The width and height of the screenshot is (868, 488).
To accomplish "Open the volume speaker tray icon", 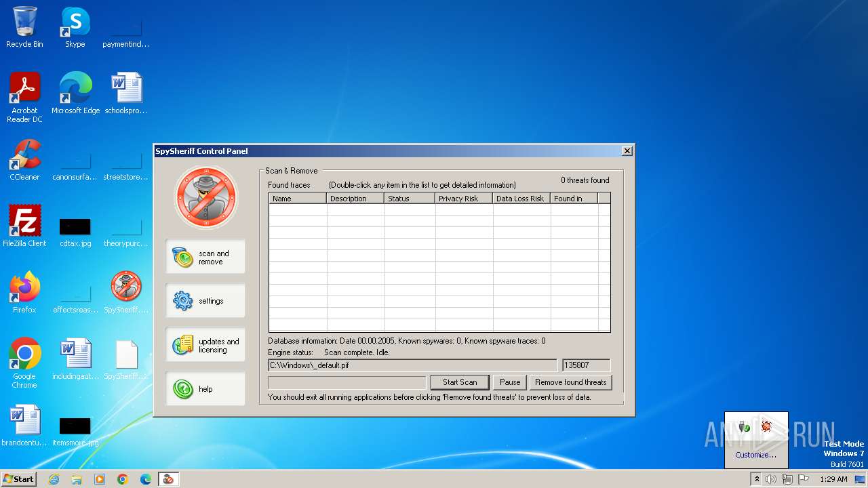I will point(771,479).
